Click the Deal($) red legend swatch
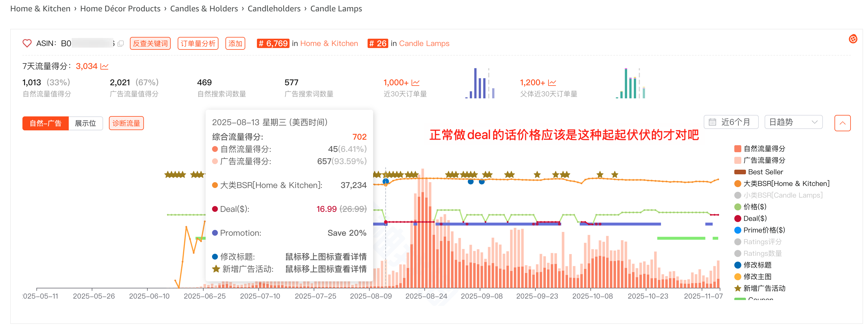868x330 pixels. tap(738, 219)
